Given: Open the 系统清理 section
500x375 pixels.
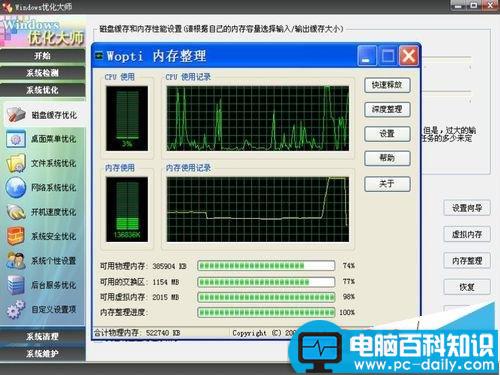Looking at the screenshot, I should pyautogui.click(x=43, y=336).
